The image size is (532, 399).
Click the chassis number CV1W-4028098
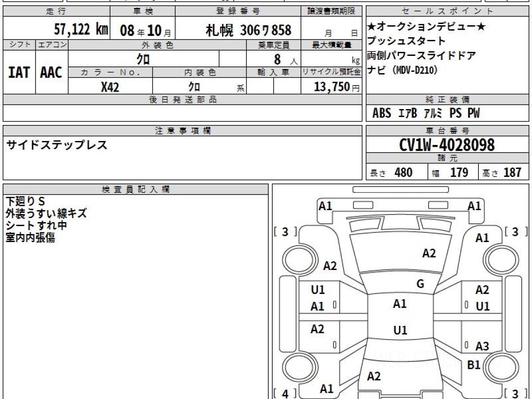point(447,145)
